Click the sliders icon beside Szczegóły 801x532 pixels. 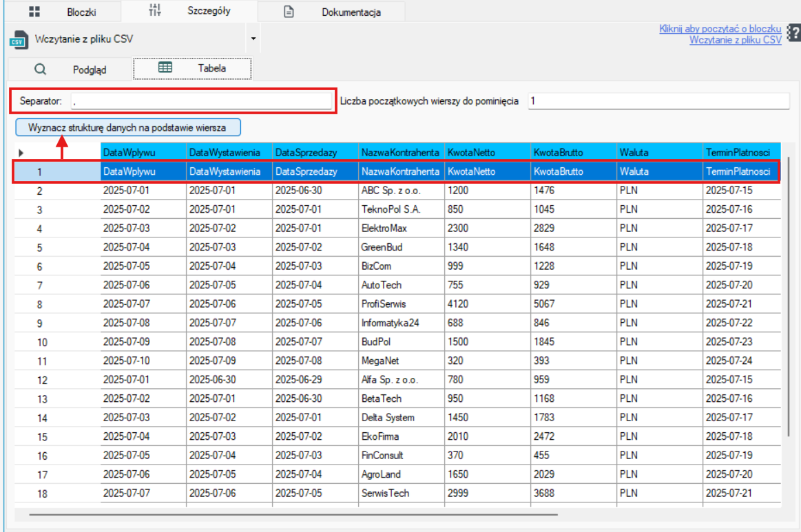coord(155,10)
